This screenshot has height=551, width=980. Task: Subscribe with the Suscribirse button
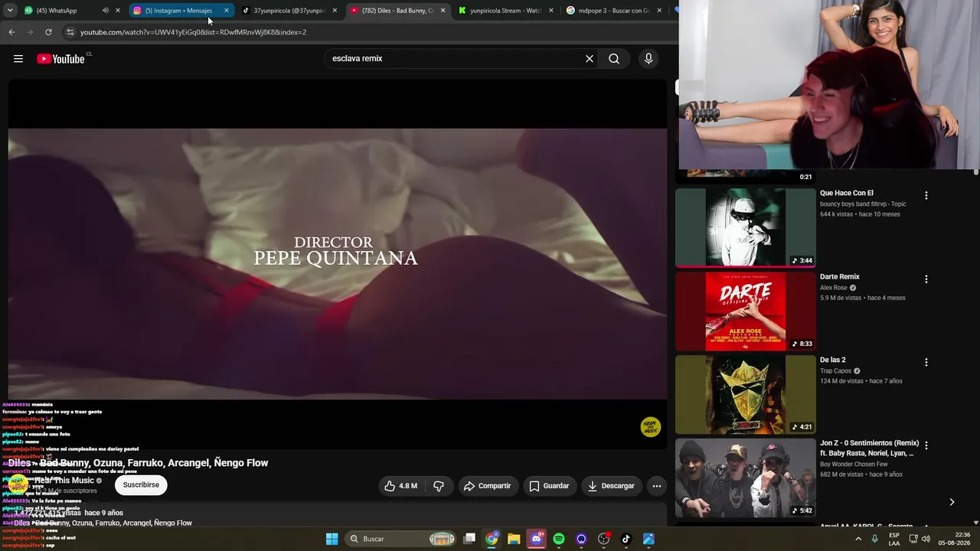click(x=141, y=484)
